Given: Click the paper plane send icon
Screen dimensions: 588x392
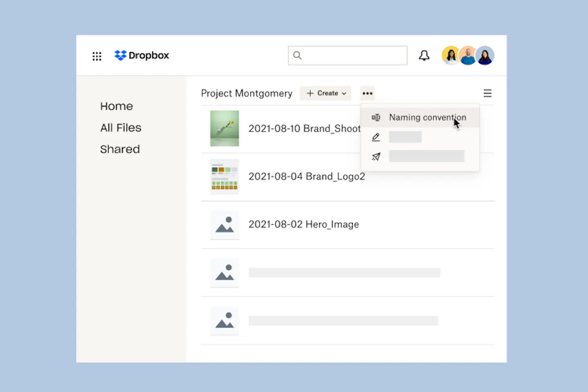Looking at the screenshot, I should pos(376,156).
